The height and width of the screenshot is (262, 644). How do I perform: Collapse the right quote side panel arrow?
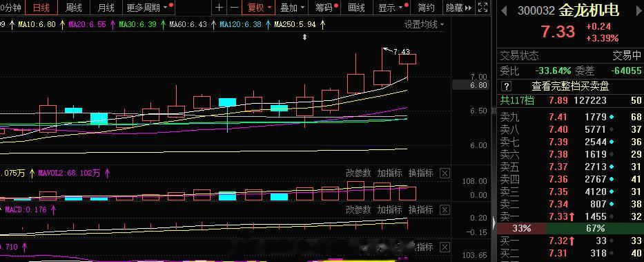click(494, 222)
